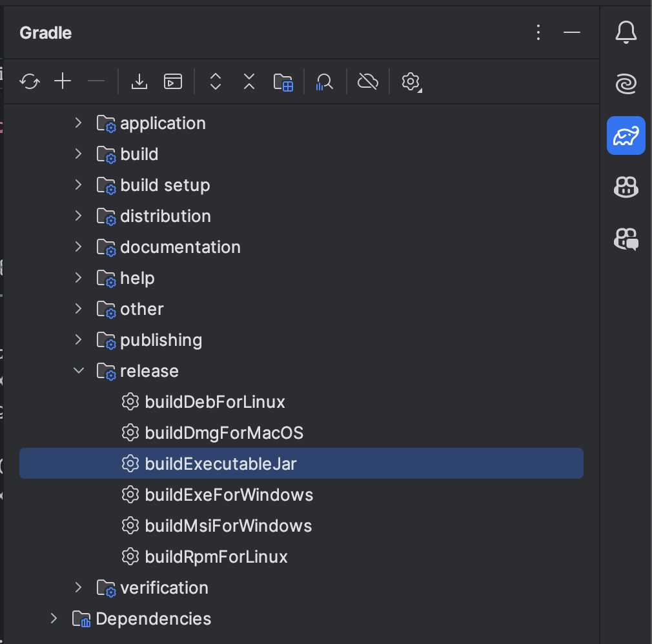The width and height of the screenshot is (652, 644).
Task: Click gear icon beside buildRpmForLinux
Action: [x=130, y=557]
